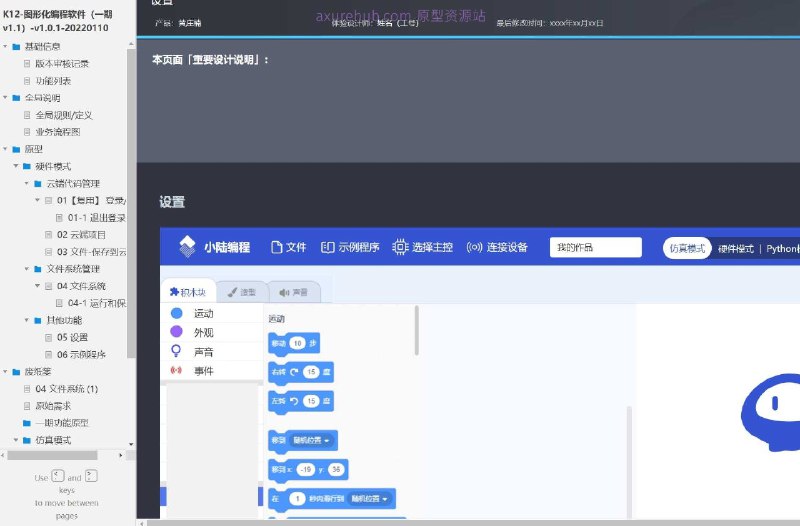
Task: Open the 版本审核记录 page
Action: point(62,64)
